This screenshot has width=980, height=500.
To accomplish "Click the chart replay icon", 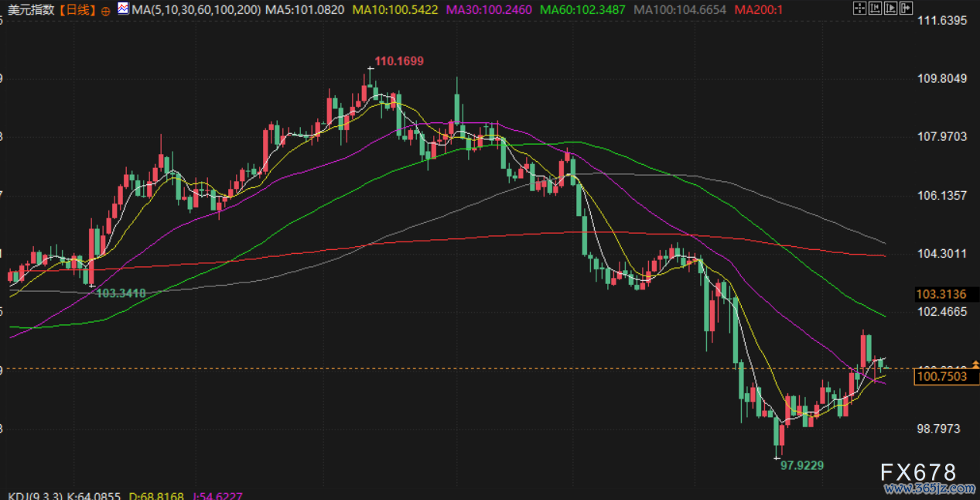I will (x=890, y=9).
